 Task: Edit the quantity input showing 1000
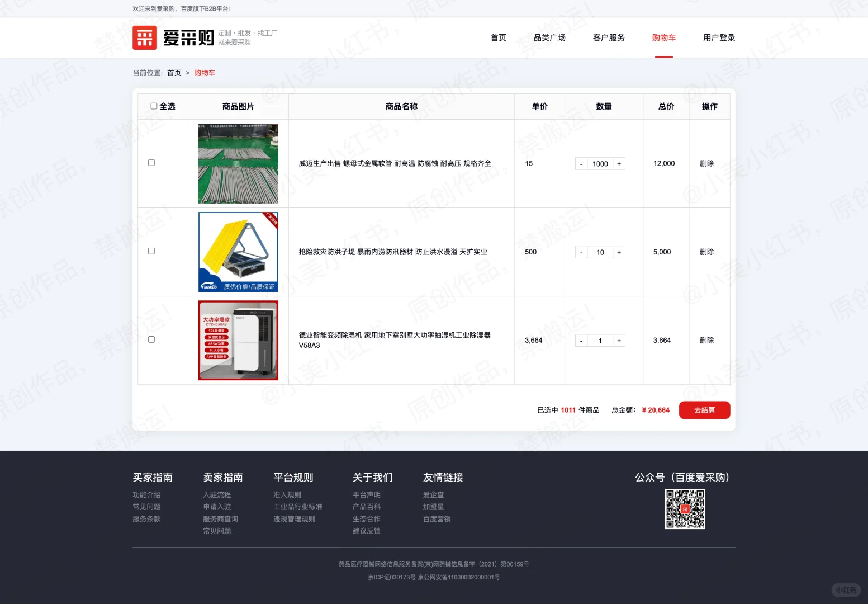pos(600,163)
